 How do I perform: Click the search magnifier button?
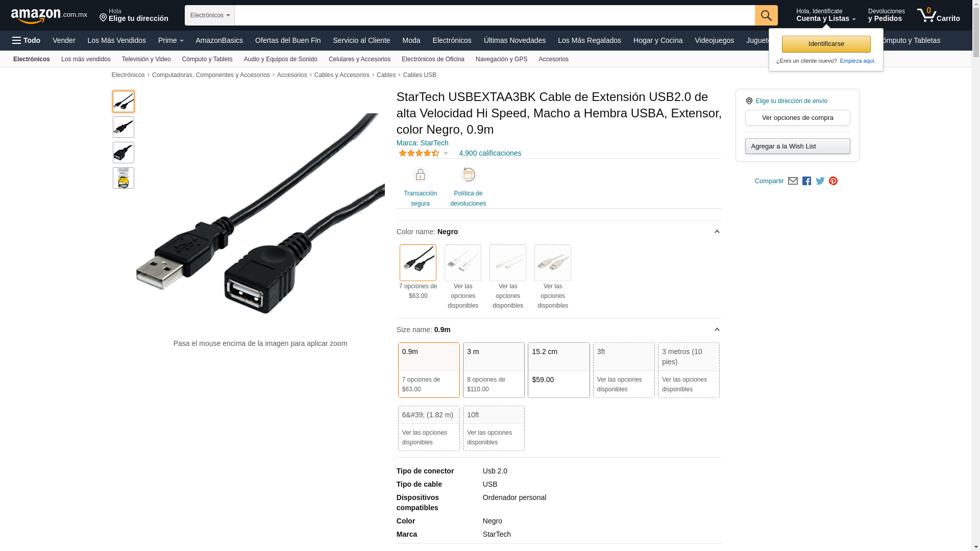point(766,15)
